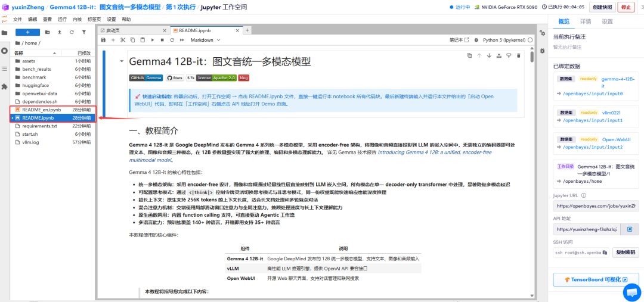Select the 概览 tab
This screenshot has width=644, height=302.
[564, 21]
